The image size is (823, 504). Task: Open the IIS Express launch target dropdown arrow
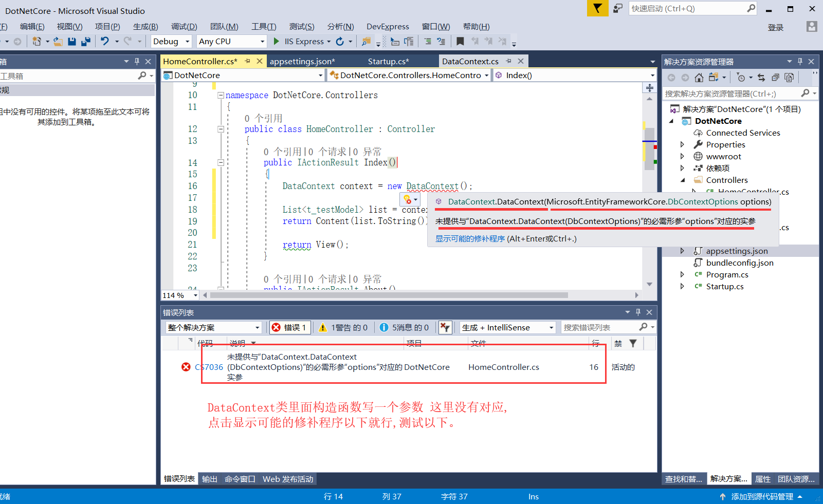pos(329,41)
